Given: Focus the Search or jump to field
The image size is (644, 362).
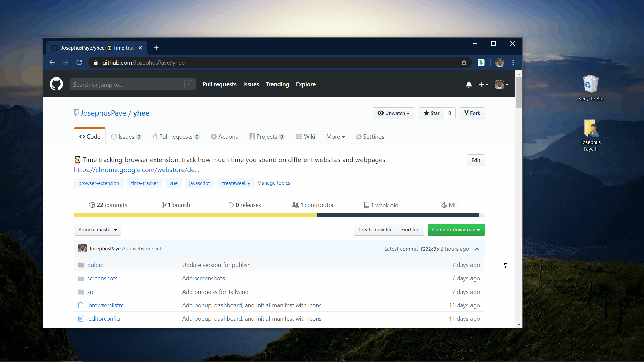Looking at the screenshot, I should (133, 84).
